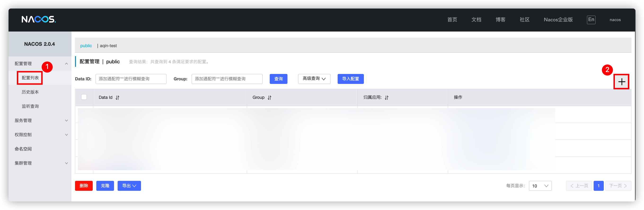Focus the Data ID search input
644x210 pixels.
[x=131, y=79]
